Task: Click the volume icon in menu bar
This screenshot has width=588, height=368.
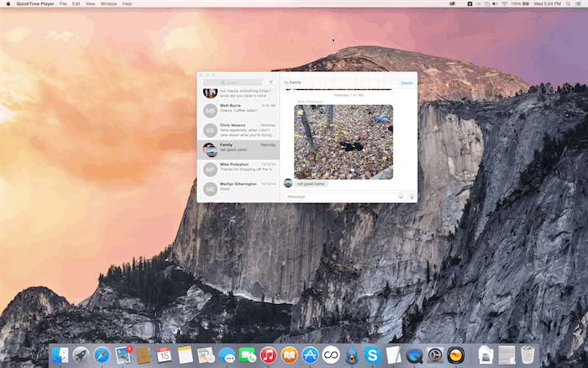Action: [495, 3]
